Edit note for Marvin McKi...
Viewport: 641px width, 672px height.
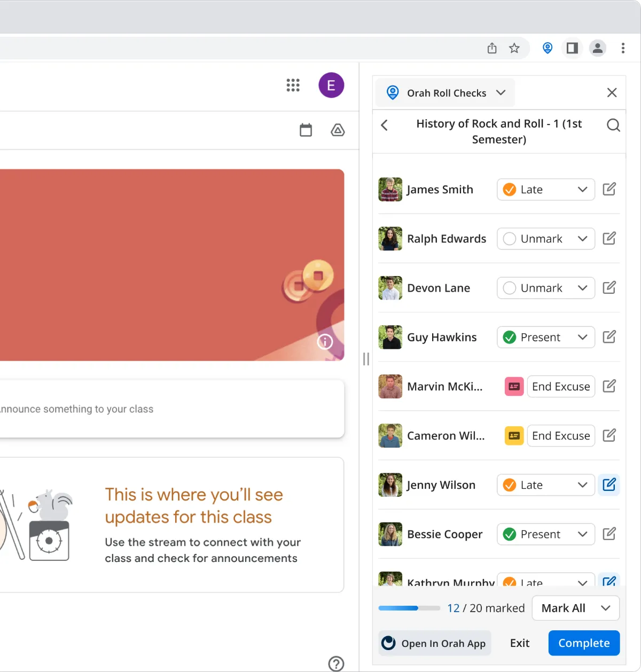[609, 386]
